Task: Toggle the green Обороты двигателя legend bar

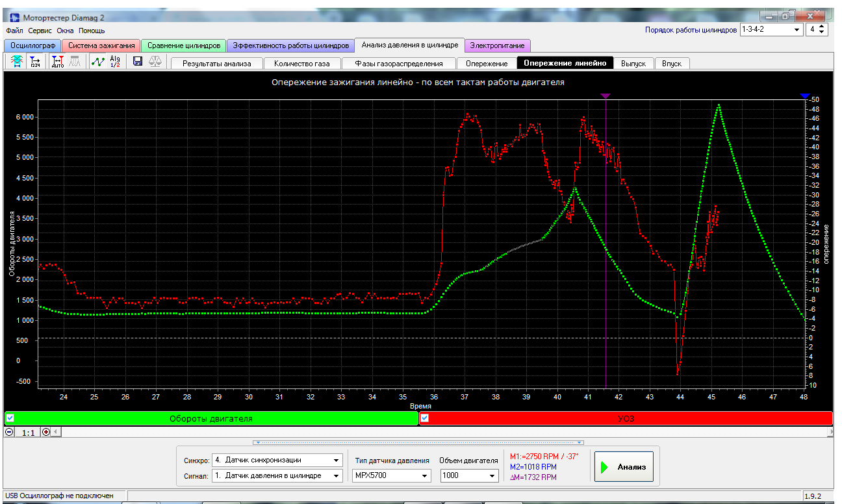Action: pos(211,418)
